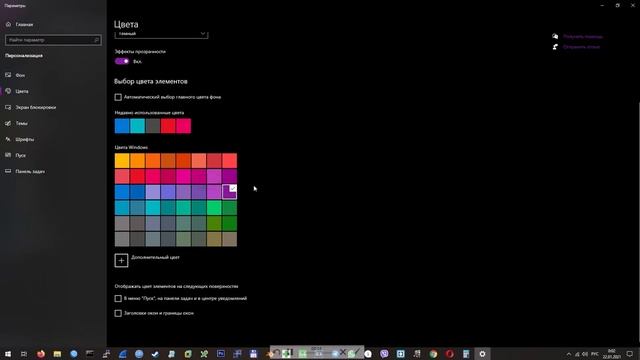Select the bright green swatch in fourth row
This screenshot has height=360, width=640.
point(214,208)
